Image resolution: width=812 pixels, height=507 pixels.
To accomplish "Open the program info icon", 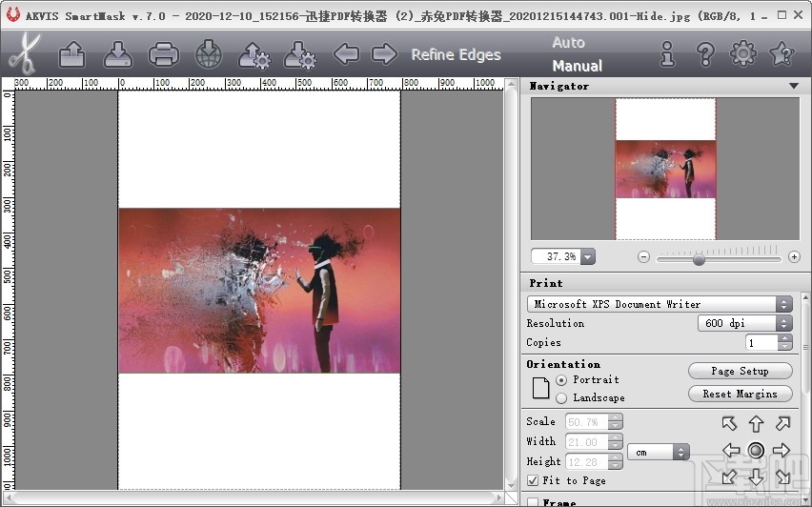I will pyautogui.click(x=667, y=54).
